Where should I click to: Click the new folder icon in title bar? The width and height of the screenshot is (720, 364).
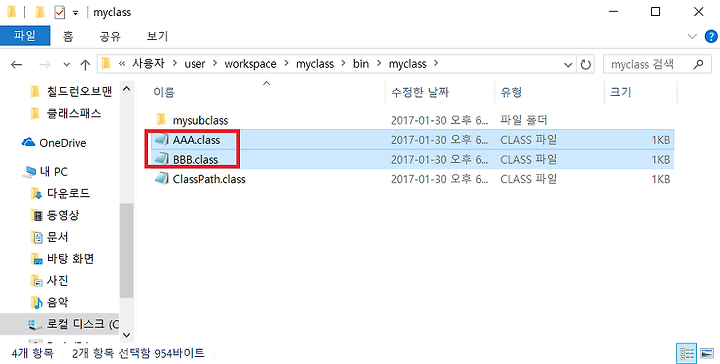(40, 12)
